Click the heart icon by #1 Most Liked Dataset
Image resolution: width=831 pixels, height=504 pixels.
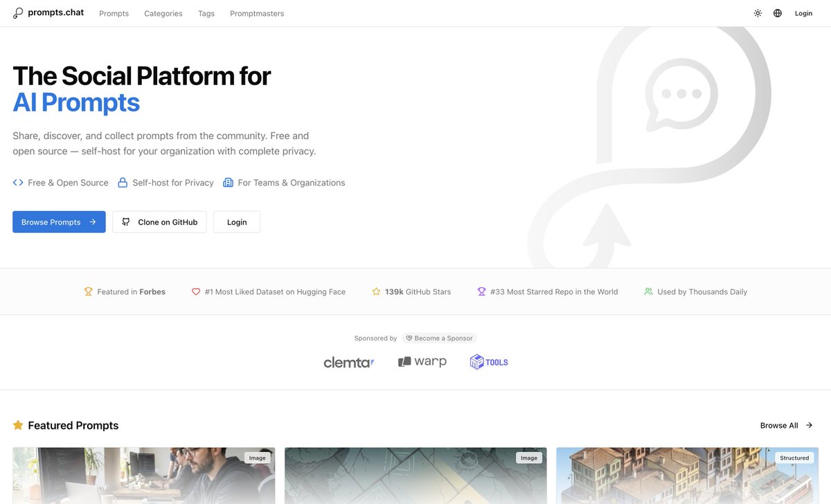point(196,291)
